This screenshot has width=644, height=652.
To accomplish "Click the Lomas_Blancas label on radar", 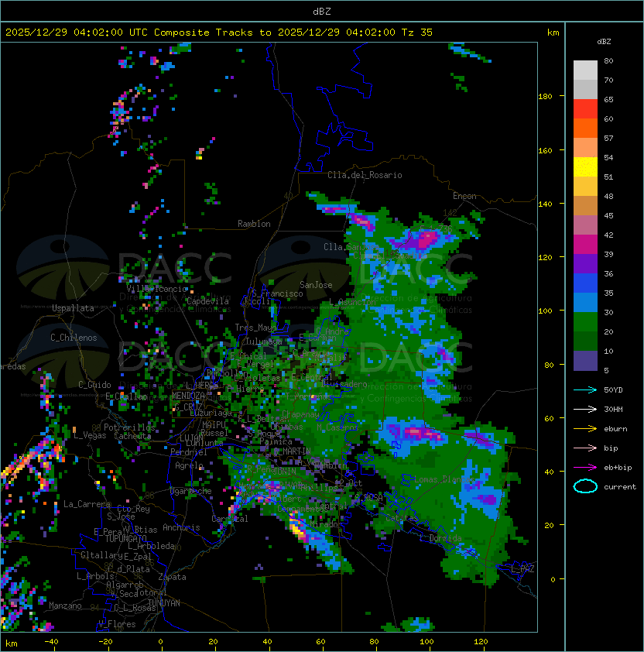I will pos(444,480).
